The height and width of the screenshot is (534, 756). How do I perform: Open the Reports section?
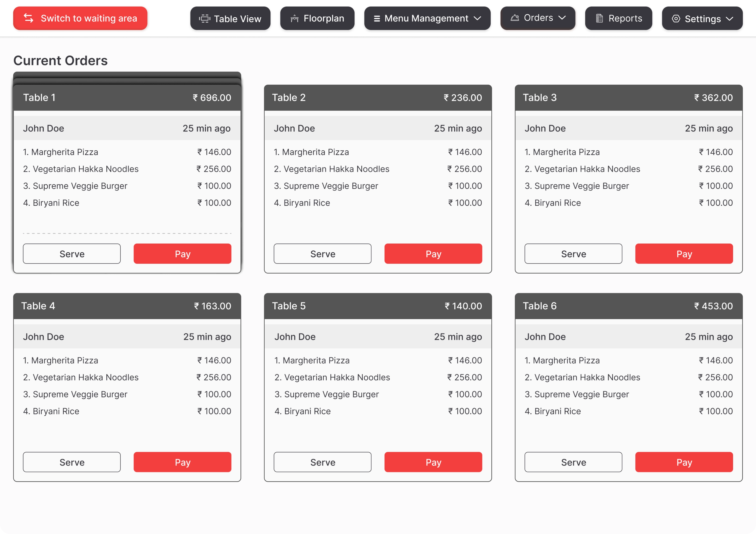(618, 18)
